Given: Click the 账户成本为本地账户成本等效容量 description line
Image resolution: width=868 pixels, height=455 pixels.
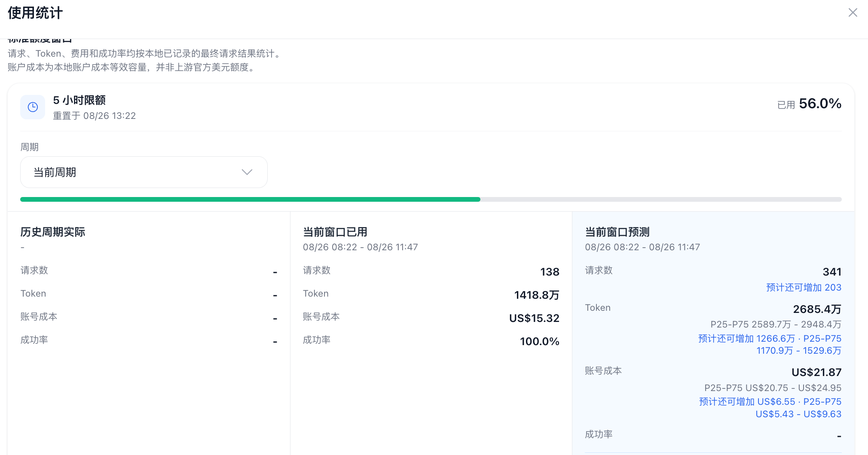Looking at the screenshot, I should 133,67.
